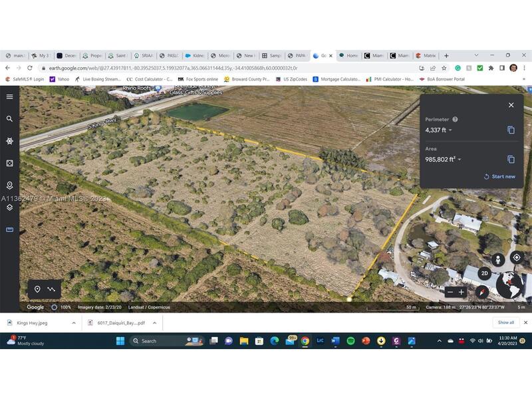Click the compass to reset north
532x399 pixels.
[482, 291]
